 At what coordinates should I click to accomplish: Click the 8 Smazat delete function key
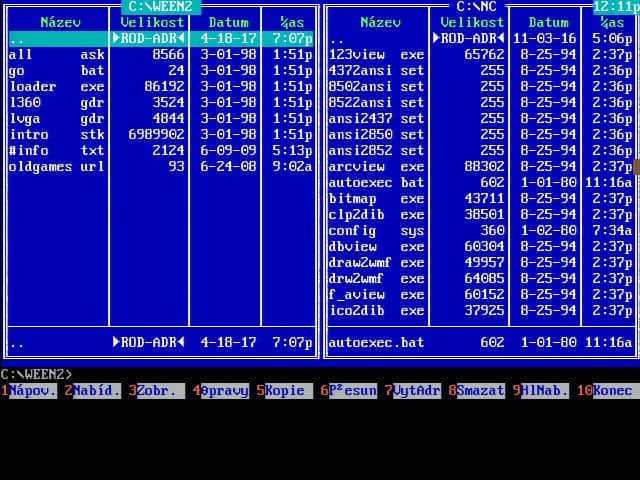(x=477, y=391)
